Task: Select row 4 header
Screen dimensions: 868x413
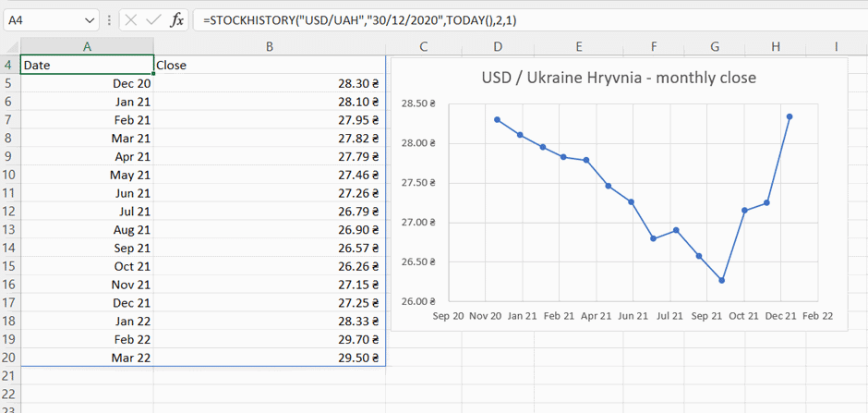Action: pyautogui.click(x=9, y=66)
